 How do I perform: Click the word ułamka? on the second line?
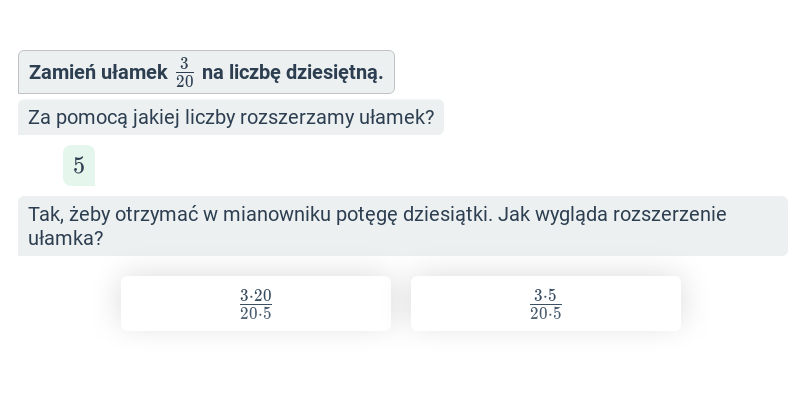tap(65, 238)
